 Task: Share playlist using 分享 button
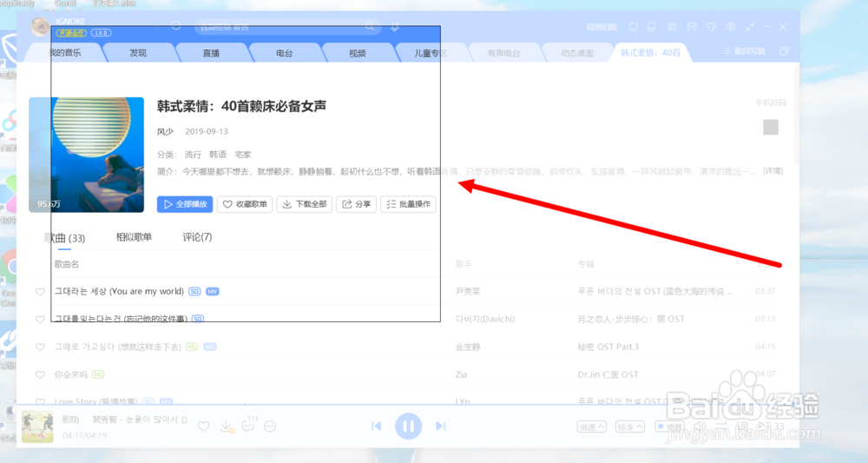point(357,204)
